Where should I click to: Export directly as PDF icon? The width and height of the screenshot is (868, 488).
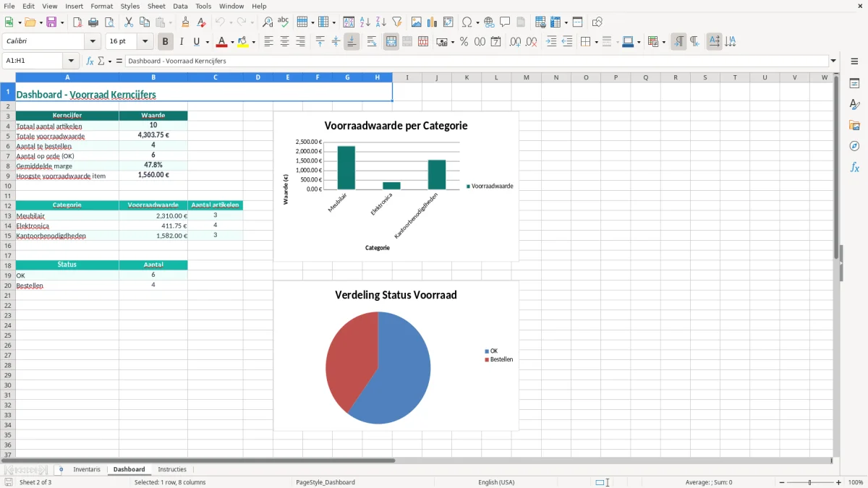tap(77, 22)
